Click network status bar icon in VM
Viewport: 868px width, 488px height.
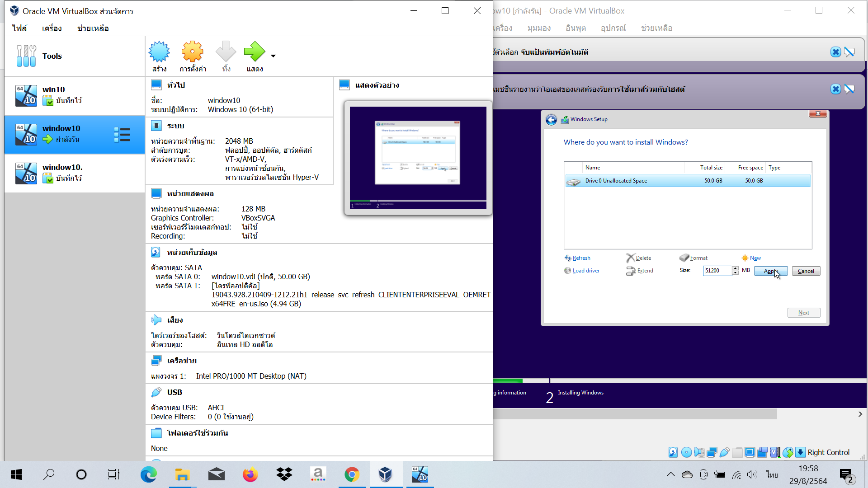712,452
